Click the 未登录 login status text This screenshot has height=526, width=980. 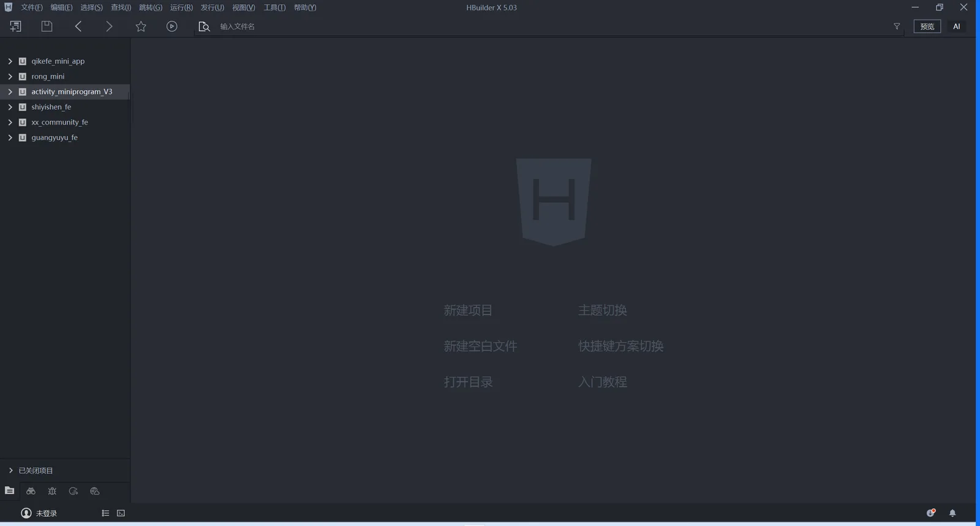(47, 514)
